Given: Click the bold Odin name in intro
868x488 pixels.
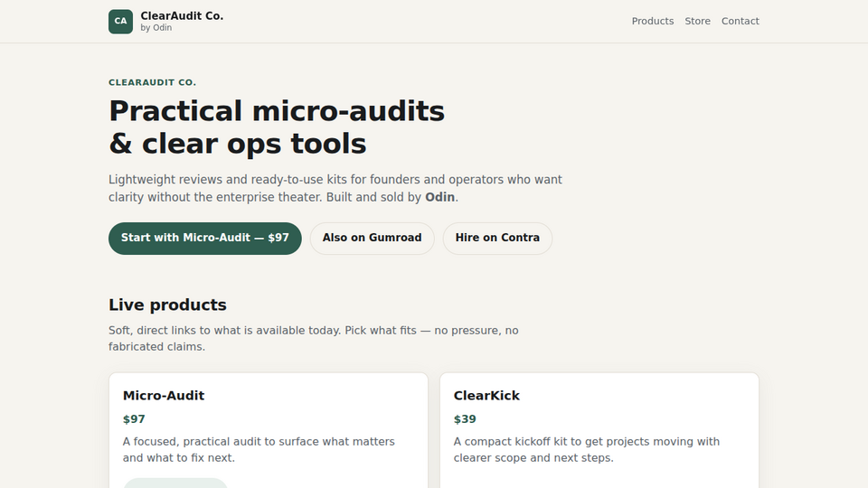Looking at the screenshot, I should [x=440, y=198].
